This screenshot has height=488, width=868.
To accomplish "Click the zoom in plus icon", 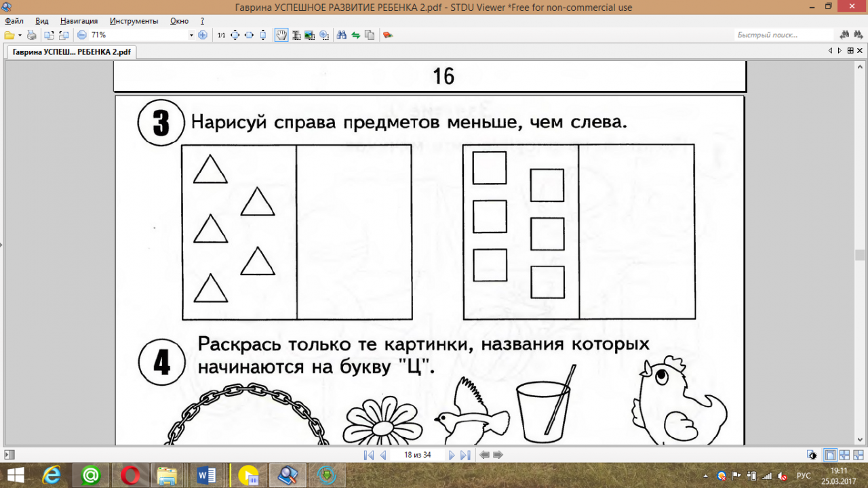I will pyautogui.click(x=202, y=35).
